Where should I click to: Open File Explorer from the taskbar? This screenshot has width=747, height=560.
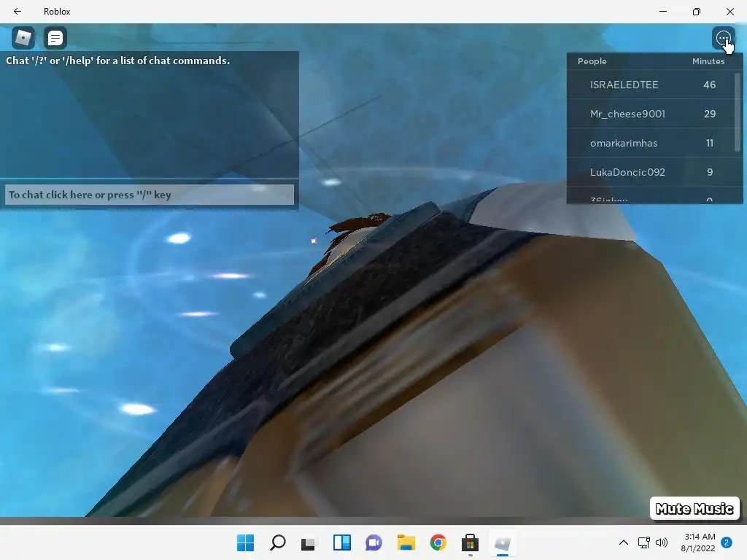[x=406, y=542]
